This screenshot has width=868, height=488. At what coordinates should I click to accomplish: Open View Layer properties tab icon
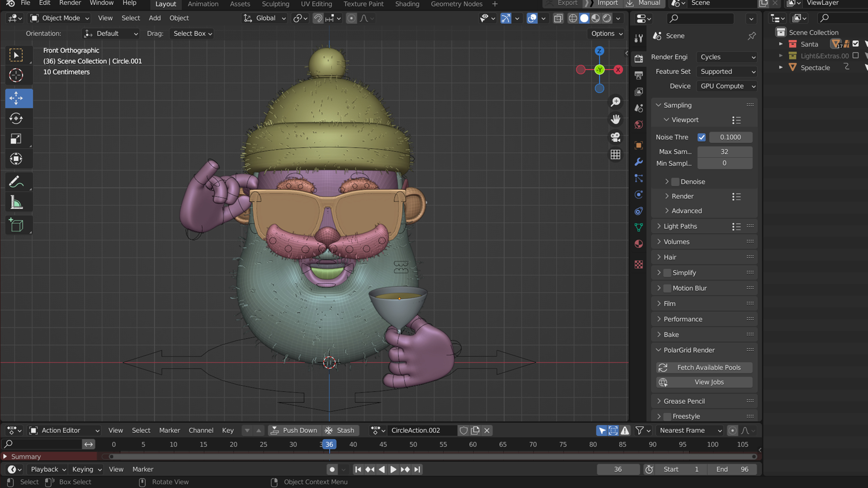(x=639, y=92)
